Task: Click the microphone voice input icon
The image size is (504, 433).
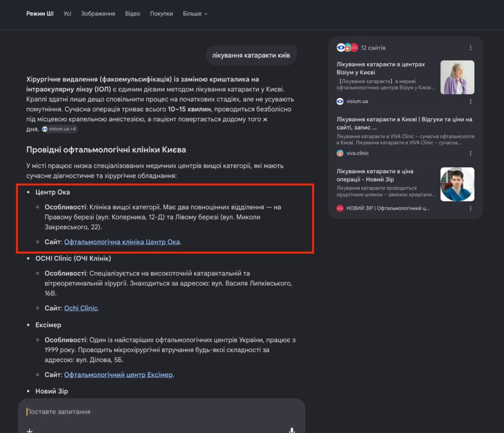Action: click(292, 431)
